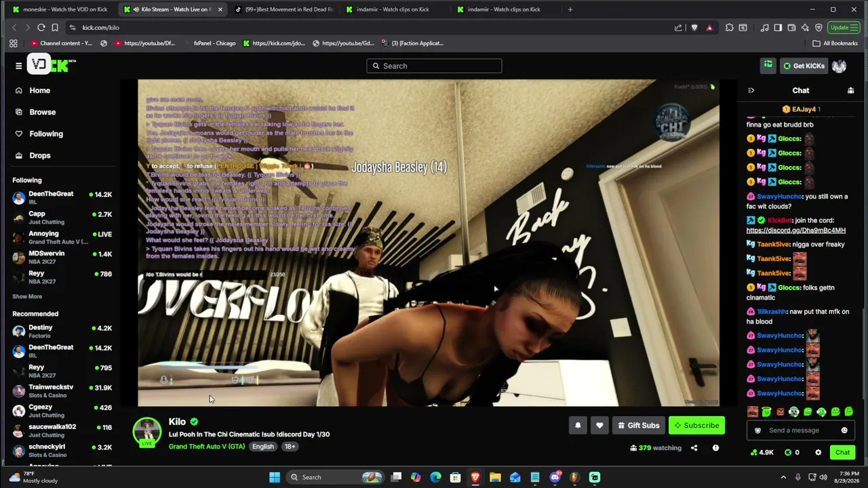Open Cgeezy in Recommended channels
The image size is (868, 488).
62,411
